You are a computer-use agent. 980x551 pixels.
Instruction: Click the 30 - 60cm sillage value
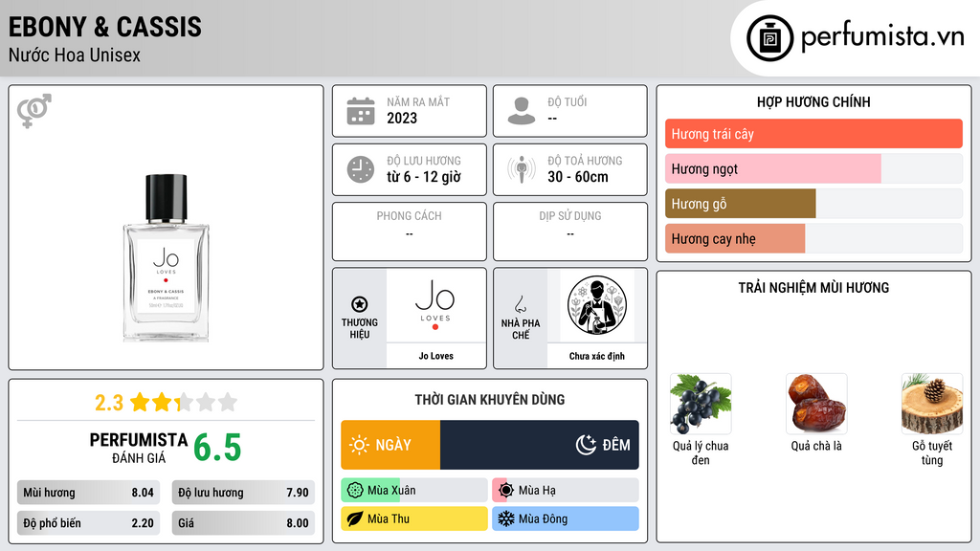[578, 177]
